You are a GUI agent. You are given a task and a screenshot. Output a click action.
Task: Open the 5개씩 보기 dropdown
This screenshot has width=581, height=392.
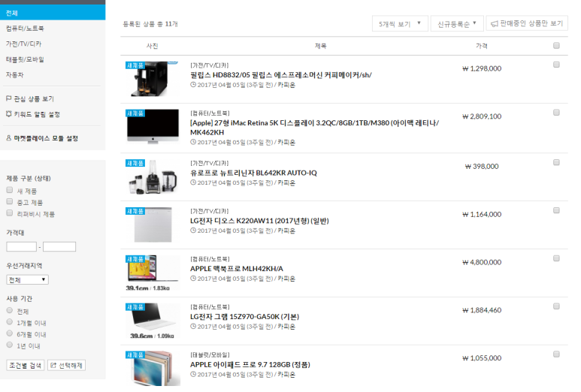point(400,24)
